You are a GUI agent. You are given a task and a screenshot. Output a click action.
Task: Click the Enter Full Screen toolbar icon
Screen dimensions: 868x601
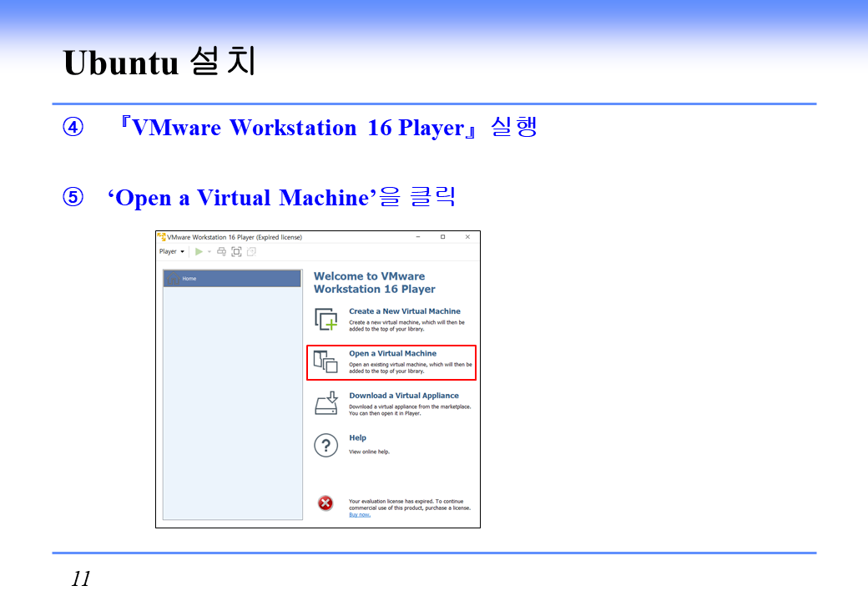point(236,251)
